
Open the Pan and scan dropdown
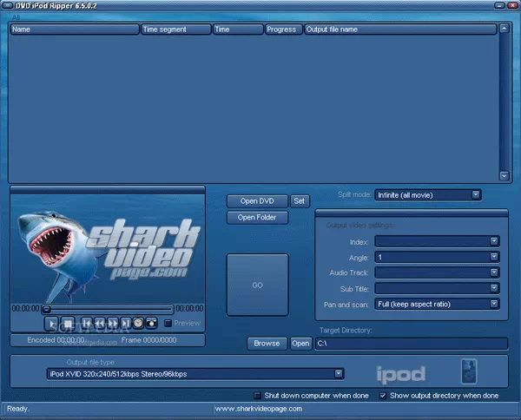click(x=494, y=304)
